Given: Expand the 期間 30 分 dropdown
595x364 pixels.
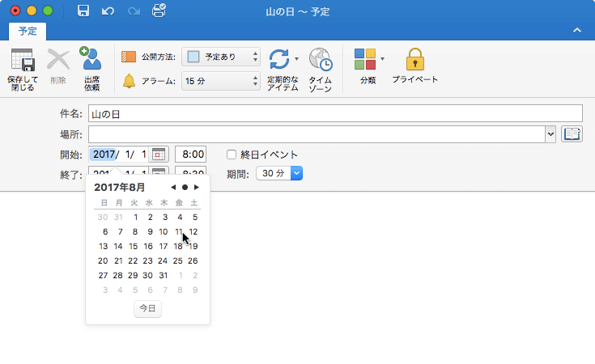Looking at the screenshot, I should 296,173.
